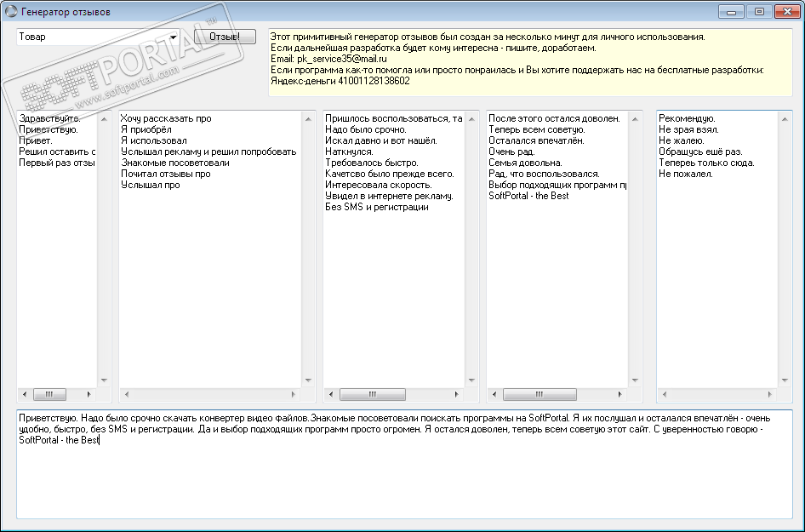
Task: Select the 'Привет.' list item
Action: 36,140
